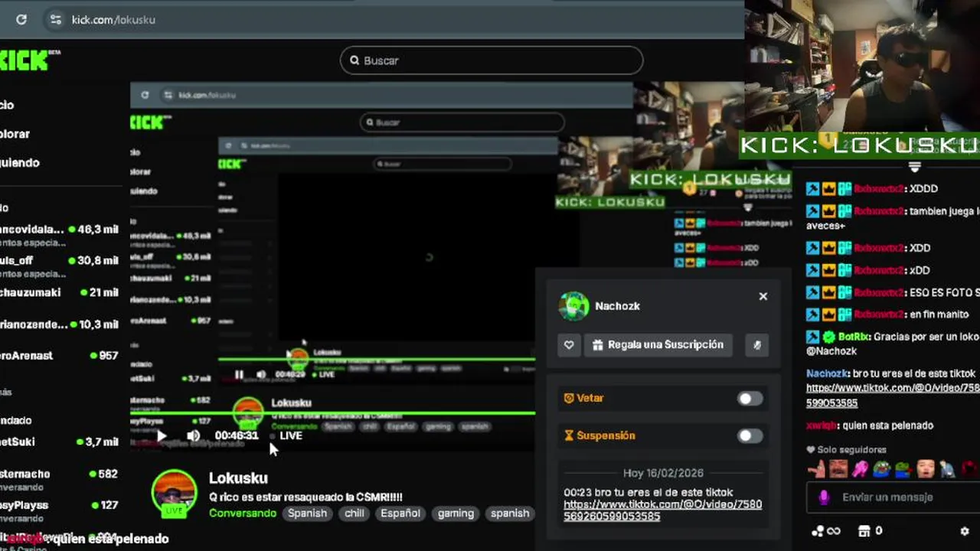Screen dimensions: 980x551
Task: Open the xwriqh username in chat
Action: [x=822, y=425]
